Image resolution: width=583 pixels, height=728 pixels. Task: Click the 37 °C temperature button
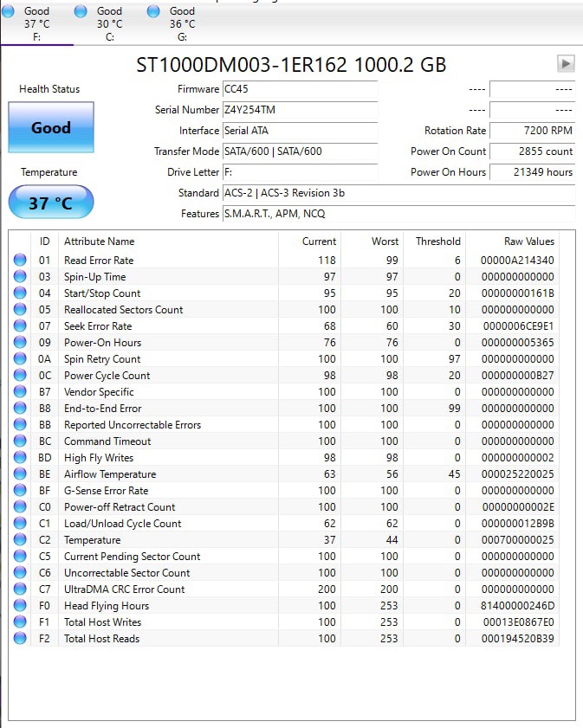point(51,203)
